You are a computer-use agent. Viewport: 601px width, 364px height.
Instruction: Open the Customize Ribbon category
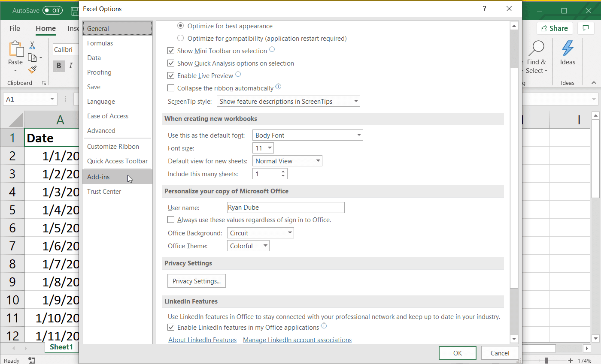click(117, 147)
